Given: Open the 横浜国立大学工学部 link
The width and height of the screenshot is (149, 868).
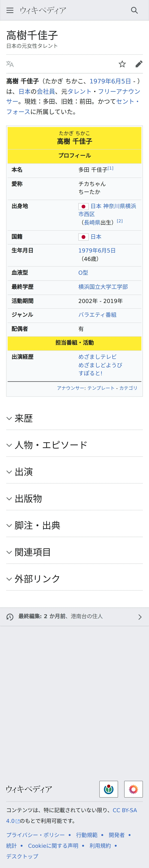Looking at the screenshot, I should (103, 287).
